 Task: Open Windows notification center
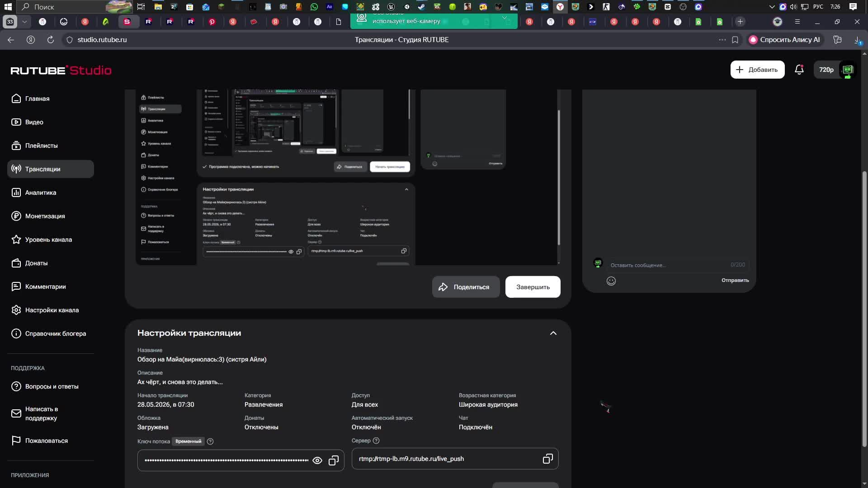[853, 7]
